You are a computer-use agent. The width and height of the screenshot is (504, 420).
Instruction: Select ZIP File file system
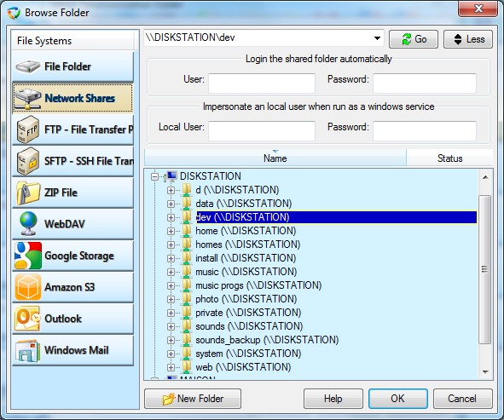click(x=73, y=193)
